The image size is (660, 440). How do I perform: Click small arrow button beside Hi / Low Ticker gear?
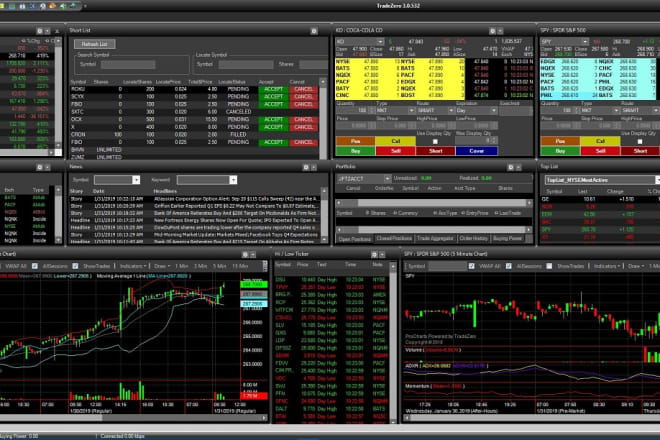click(382, 255)
